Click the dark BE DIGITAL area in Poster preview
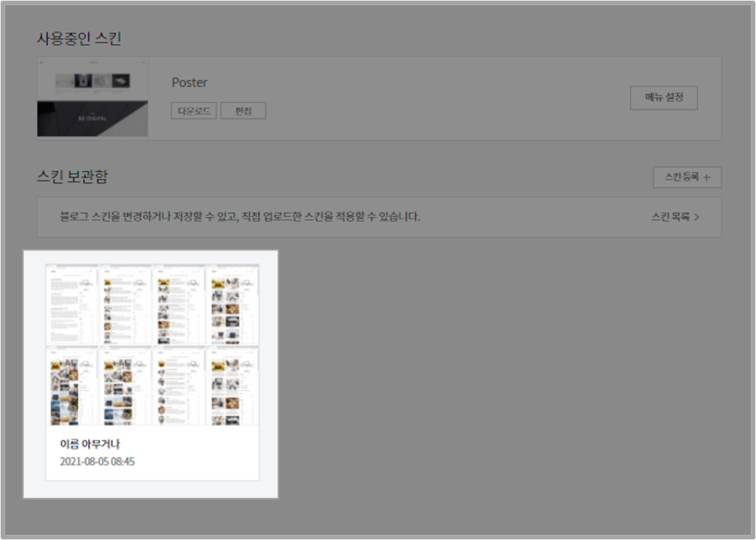 [92, 118]
